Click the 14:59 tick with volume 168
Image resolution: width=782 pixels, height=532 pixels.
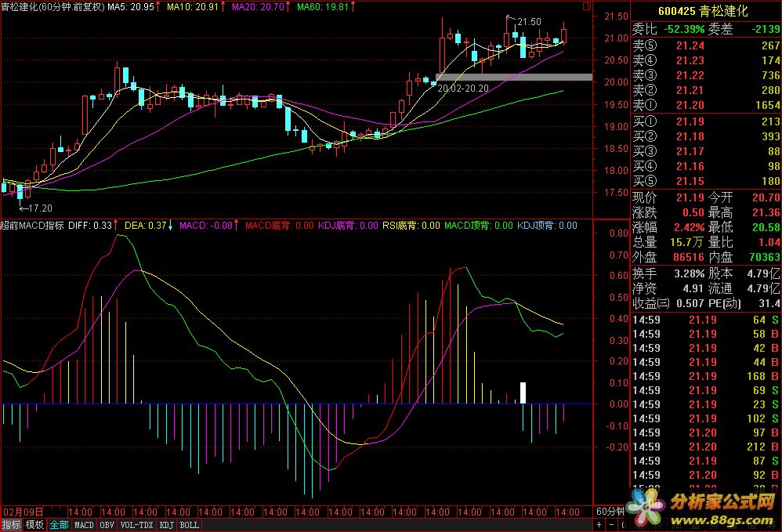click(x=706, y=376)
